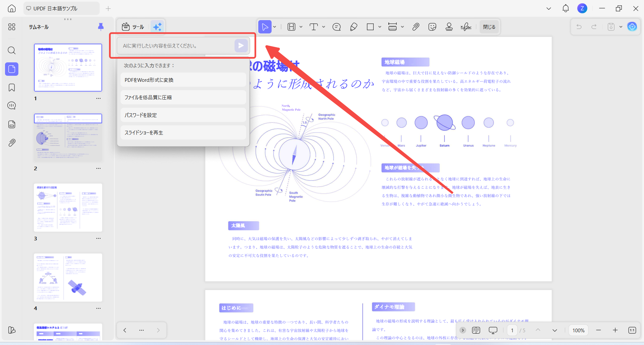Open more options for page 1
The height and width of the screenshot is (345, 644).
98,99
